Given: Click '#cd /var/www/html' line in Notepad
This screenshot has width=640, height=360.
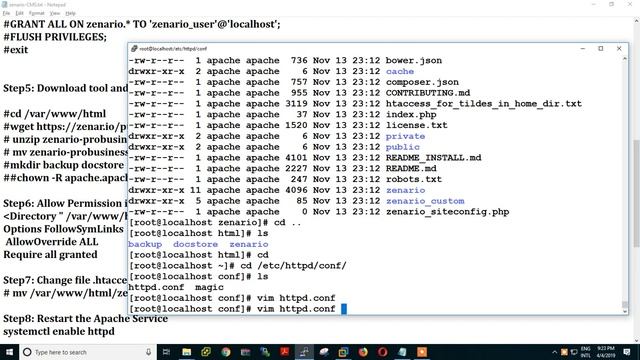Looking at the screenshot, I should 55,113.
